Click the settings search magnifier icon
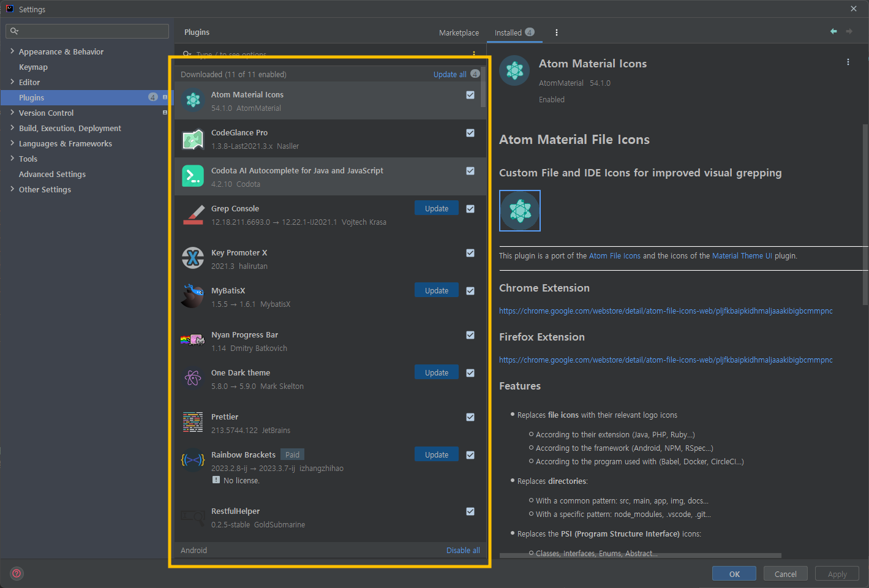The width and height of the screenshot is (869, 588). (15, 31)
